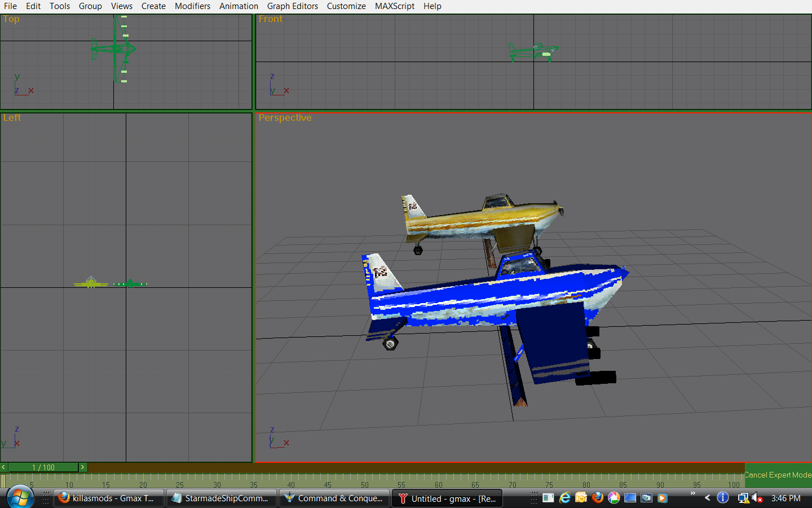The image size is (812, 508).
Task: Click Cancel Expert Mode button
Action: click(x=778, y=475)
